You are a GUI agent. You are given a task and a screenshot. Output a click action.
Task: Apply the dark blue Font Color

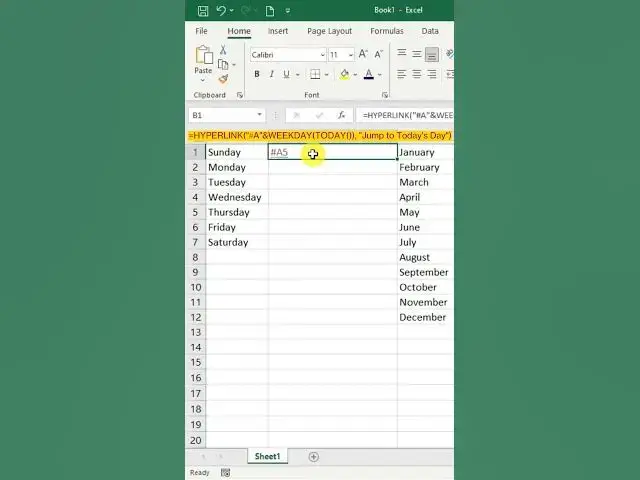click(369, 74)
